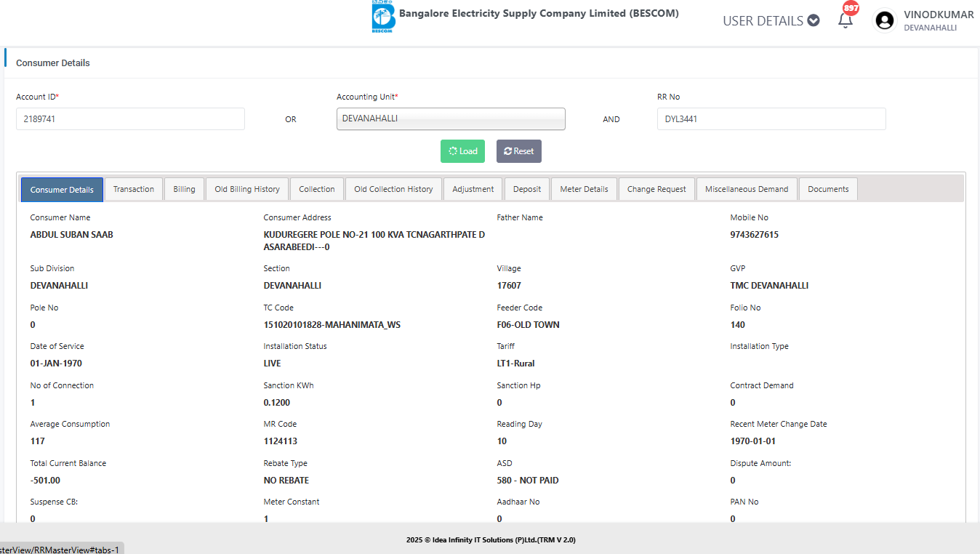Expand the USER DETAILS dropdown
Image resolution: width=980 pixels, height=554 pixels.
click(771, 21)
